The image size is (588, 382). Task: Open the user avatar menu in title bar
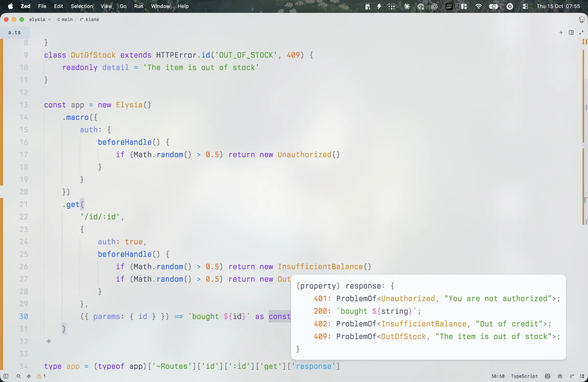[582, 19]
